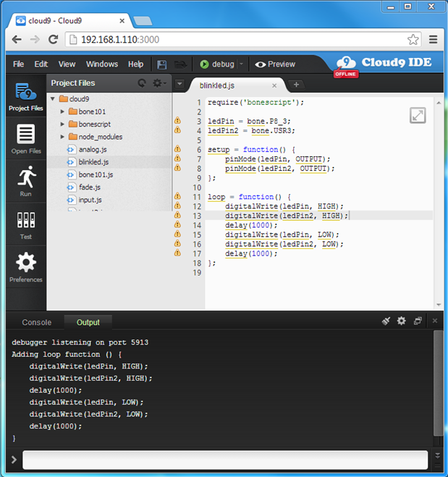Screen dimensions: 448x477
Task: Close the console panel
Action: click(x=435, y=321)
